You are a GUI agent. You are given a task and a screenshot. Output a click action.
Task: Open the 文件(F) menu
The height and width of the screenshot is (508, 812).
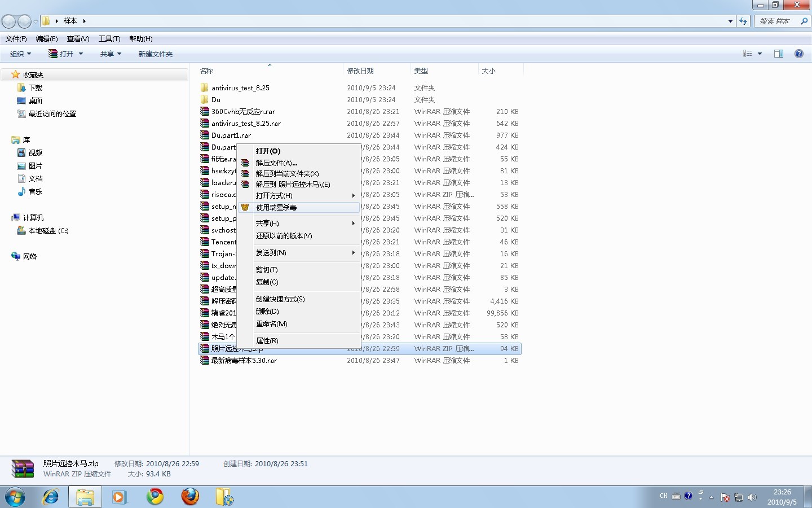tap(16, 39)
